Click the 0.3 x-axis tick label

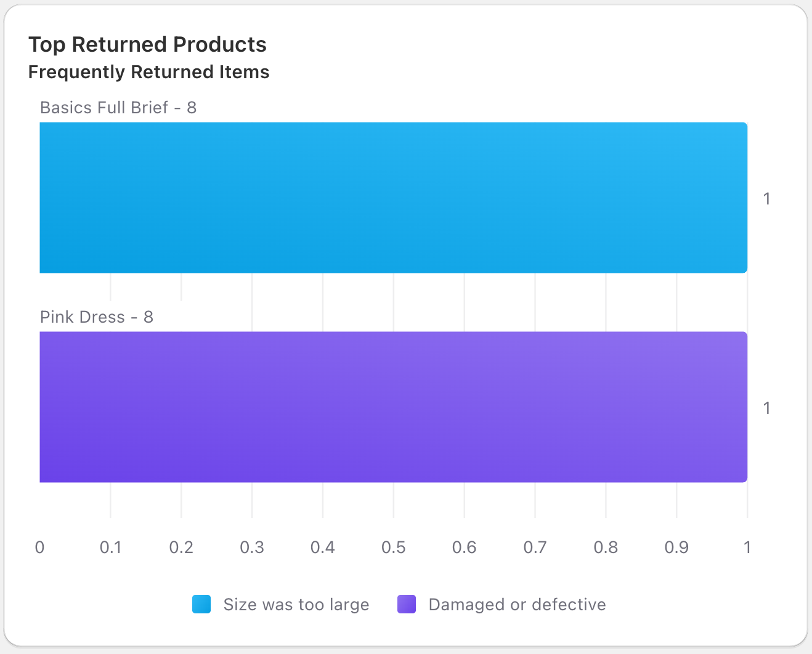pos(252,547)
